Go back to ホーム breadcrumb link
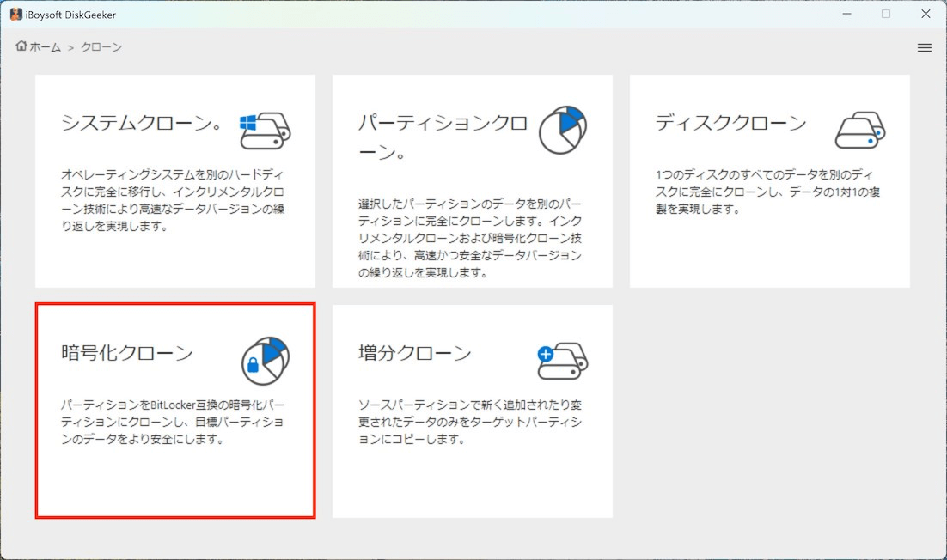 [46, 47]
